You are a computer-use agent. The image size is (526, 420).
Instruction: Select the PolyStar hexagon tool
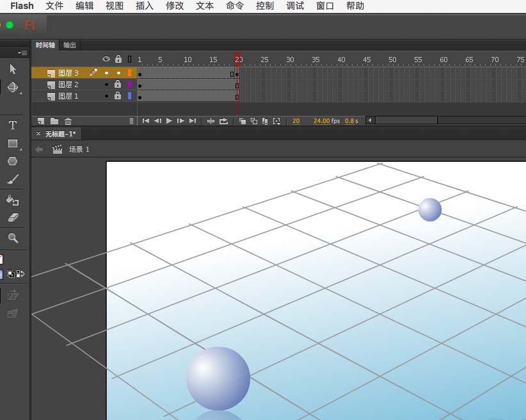pos(12,161)
